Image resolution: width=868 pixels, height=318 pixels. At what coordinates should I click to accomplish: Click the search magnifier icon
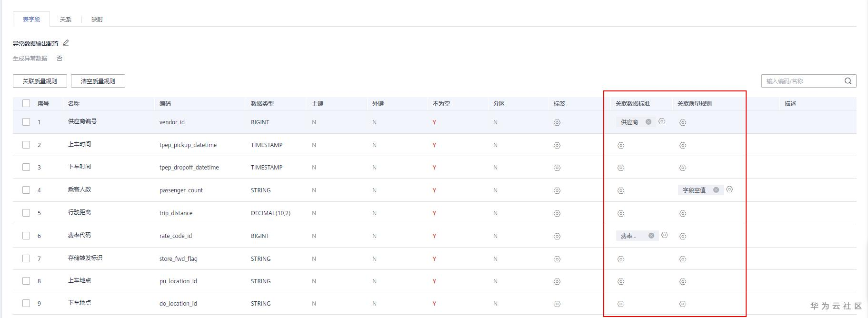848,81
